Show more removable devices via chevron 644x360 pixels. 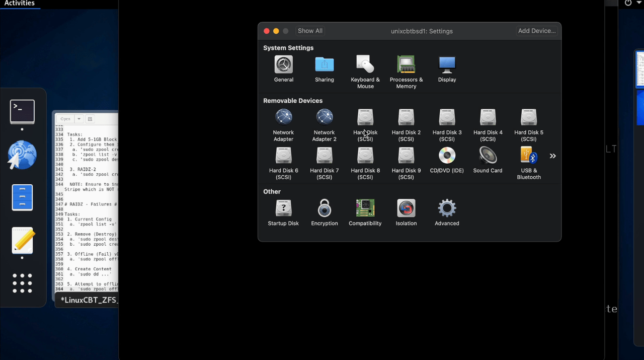pos(552,156)
